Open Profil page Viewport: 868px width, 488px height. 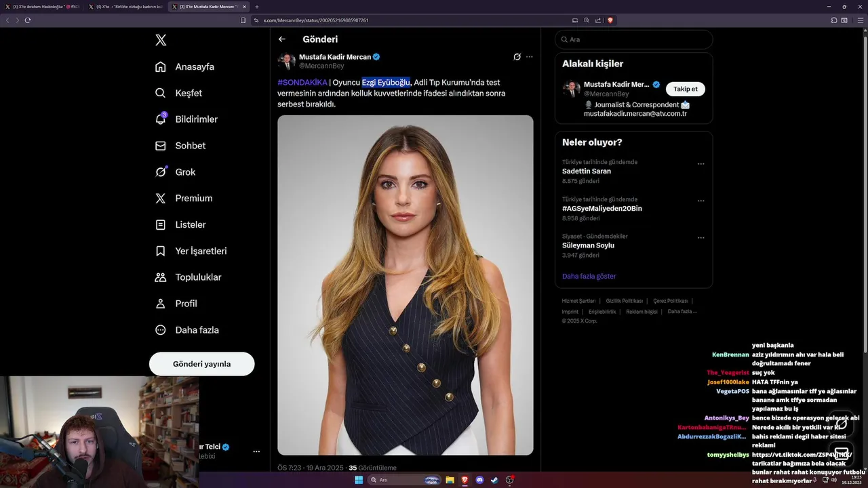(x=176, y=304)
